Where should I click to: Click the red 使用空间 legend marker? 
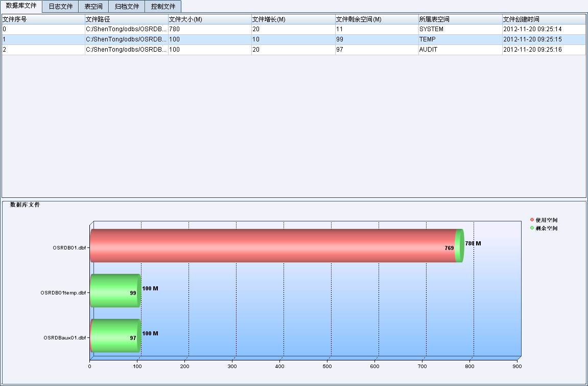[532, 220]
